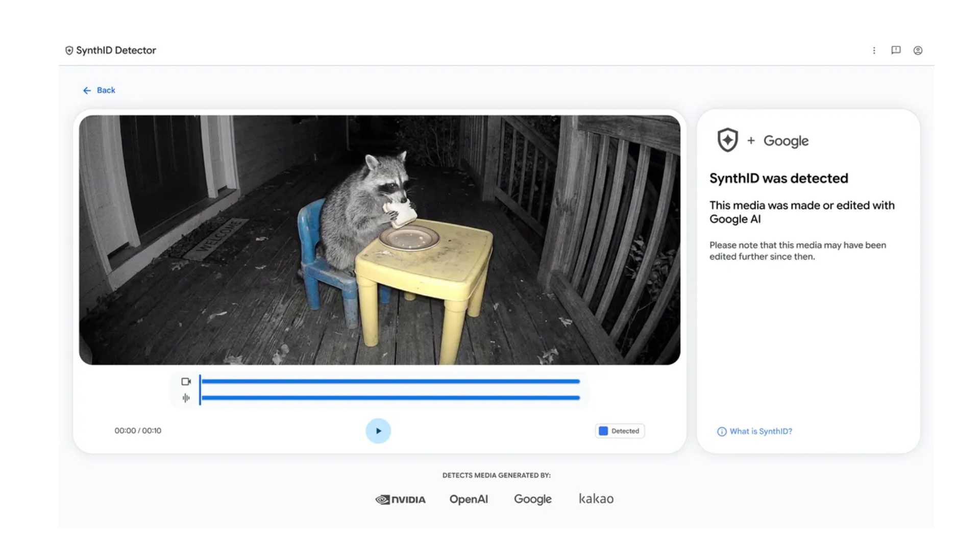
Task: Click the Detected legend label
Action: coord(625,431)
